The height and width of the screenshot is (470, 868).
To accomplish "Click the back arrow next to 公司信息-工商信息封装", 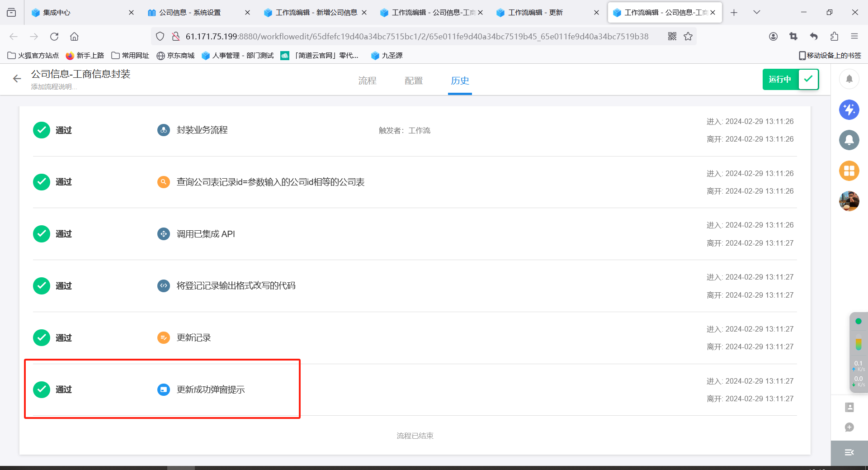I will click(17, 79).
